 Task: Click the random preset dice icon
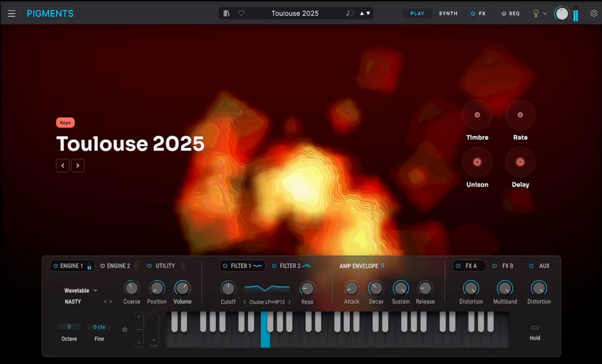(x=350, y=13)
